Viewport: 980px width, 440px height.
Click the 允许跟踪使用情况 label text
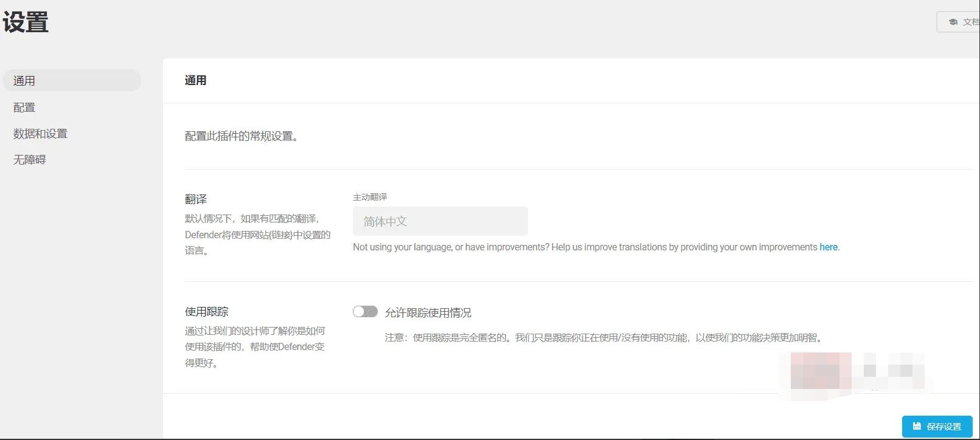tap(428, 312)
